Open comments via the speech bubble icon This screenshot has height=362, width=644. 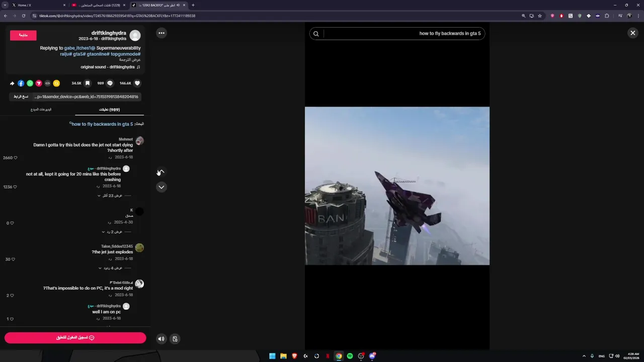tap(110, 83)
